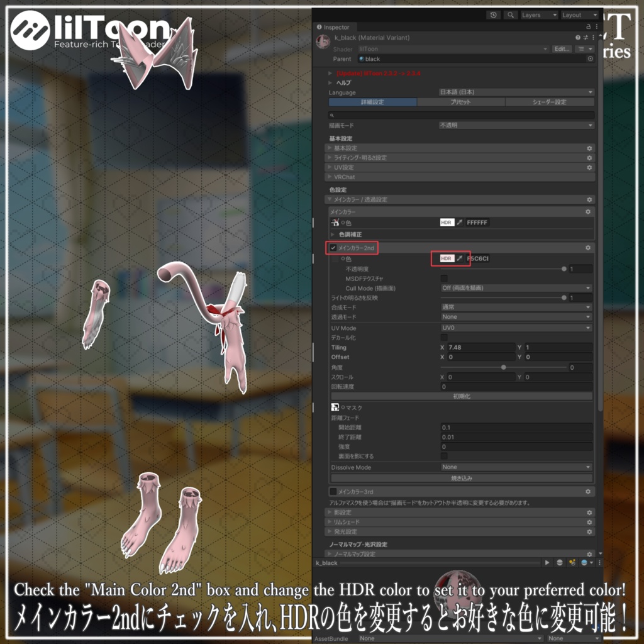644x644 pixels.
Task: Click the Tiling X field showing 7.48
Action: point(480,347)
